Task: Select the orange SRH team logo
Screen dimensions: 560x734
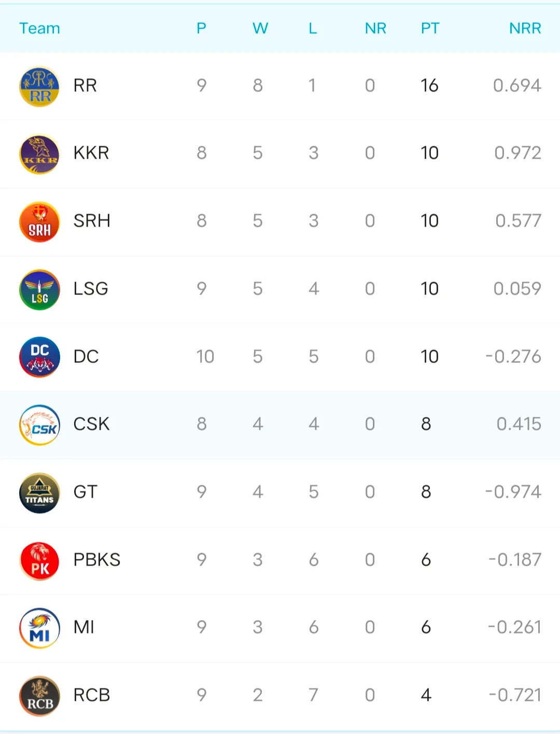Action: click(x=39, y=222)
